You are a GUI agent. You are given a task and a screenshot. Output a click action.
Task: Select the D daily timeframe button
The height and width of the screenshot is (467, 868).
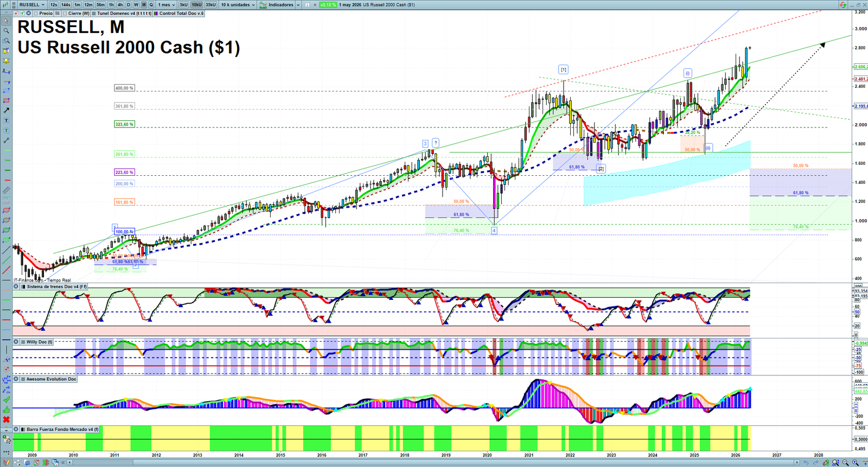click(x=129, y=5)
